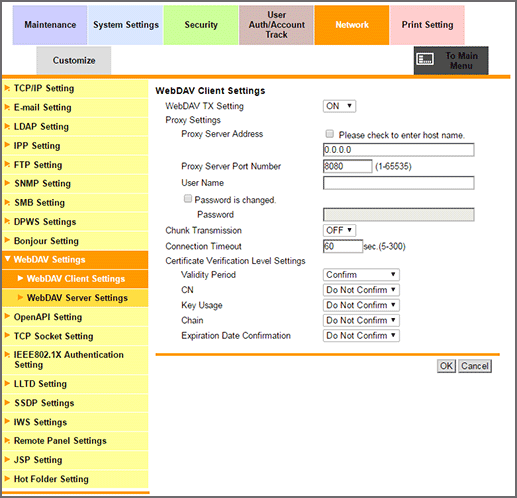Click the Cancel button
The height and width of the screenshot is (498, 517).
coord(475,366)
